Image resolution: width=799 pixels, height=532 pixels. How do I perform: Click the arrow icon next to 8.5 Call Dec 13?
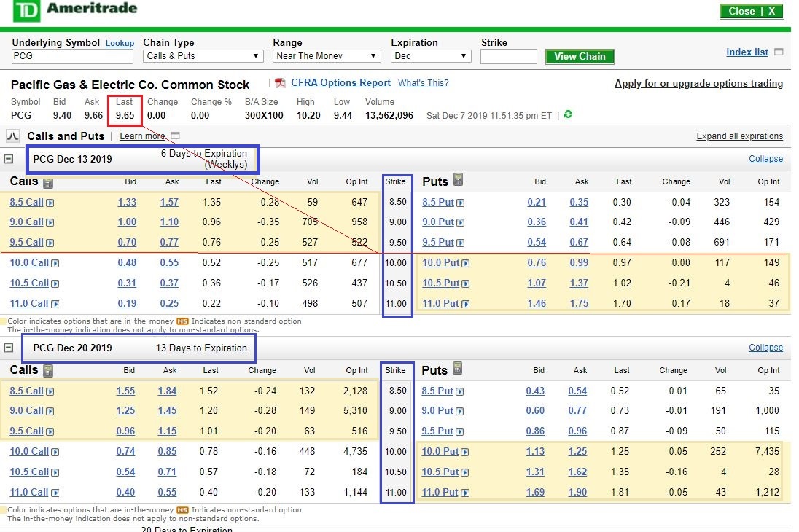pyautogui.click(x=50, y=203)
